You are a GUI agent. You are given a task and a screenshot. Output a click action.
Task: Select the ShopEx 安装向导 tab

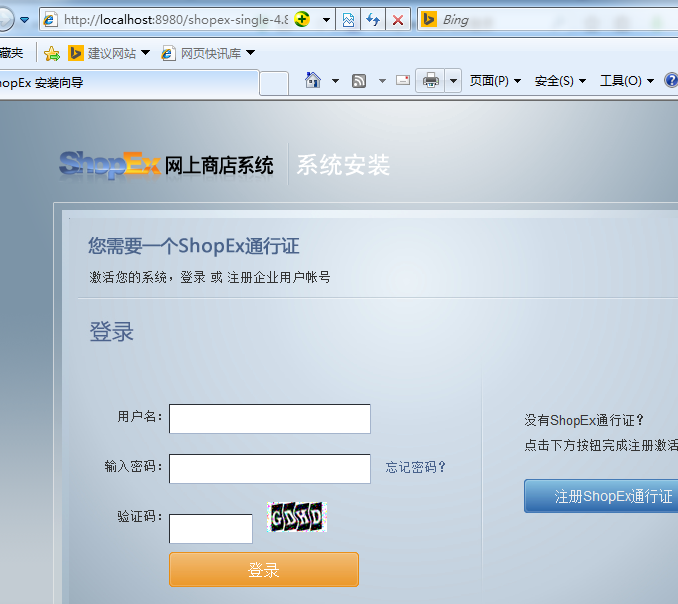[128, 82]
